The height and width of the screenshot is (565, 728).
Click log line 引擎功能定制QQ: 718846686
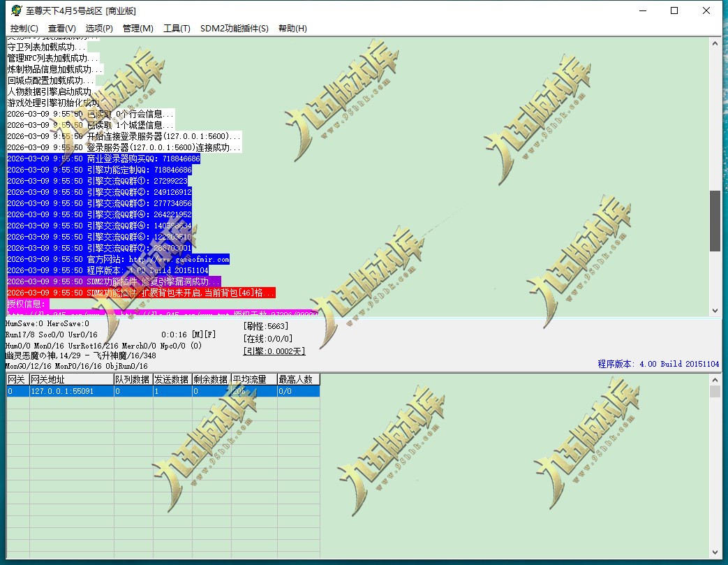click(x=99, y=170)
